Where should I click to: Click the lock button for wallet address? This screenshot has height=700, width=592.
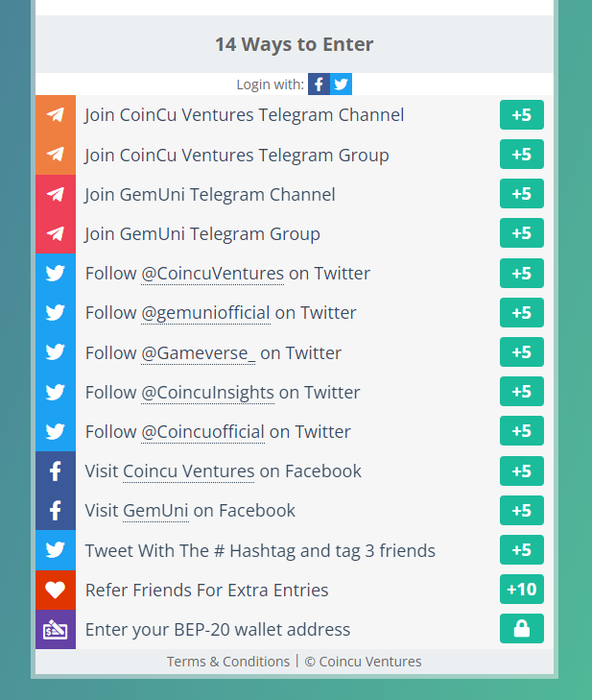point(521,629)
